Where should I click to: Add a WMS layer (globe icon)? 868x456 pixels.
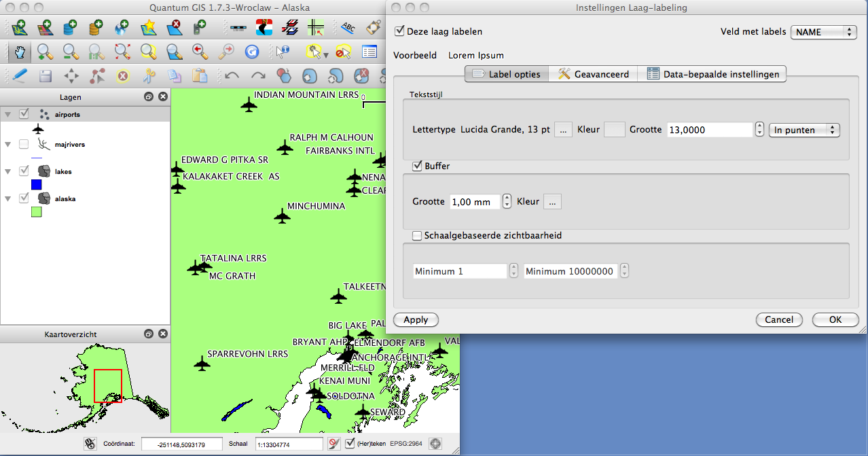pos(122,28)
